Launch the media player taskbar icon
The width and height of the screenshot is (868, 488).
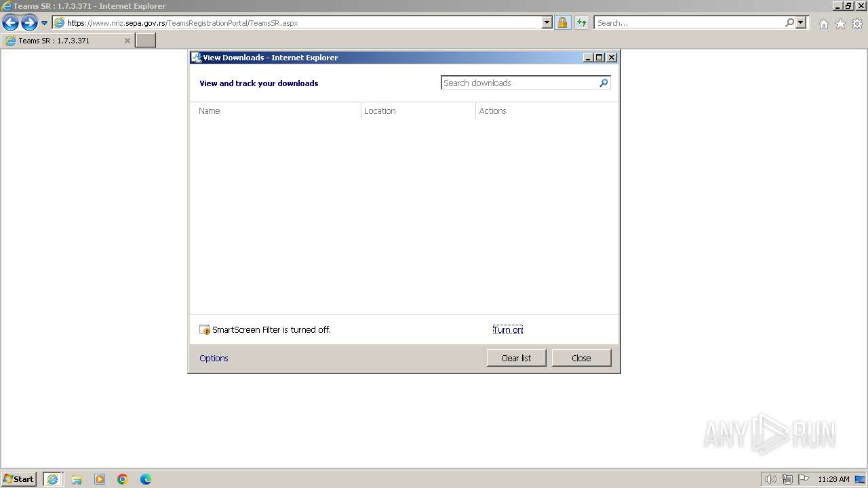[100, 479]
